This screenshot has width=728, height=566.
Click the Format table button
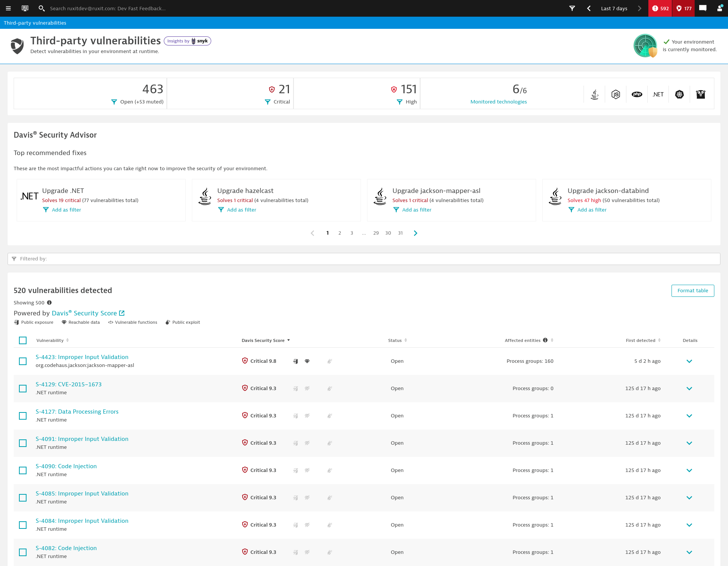pos(693,291)
